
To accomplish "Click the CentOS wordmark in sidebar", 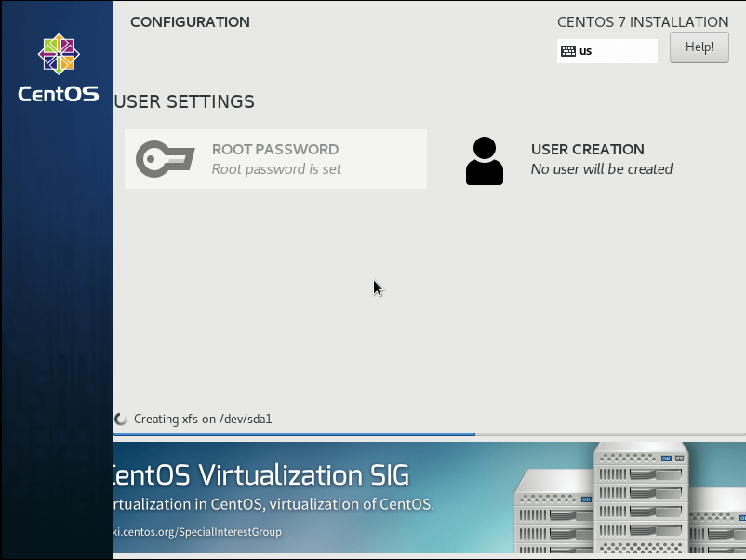I will point(59,94).
